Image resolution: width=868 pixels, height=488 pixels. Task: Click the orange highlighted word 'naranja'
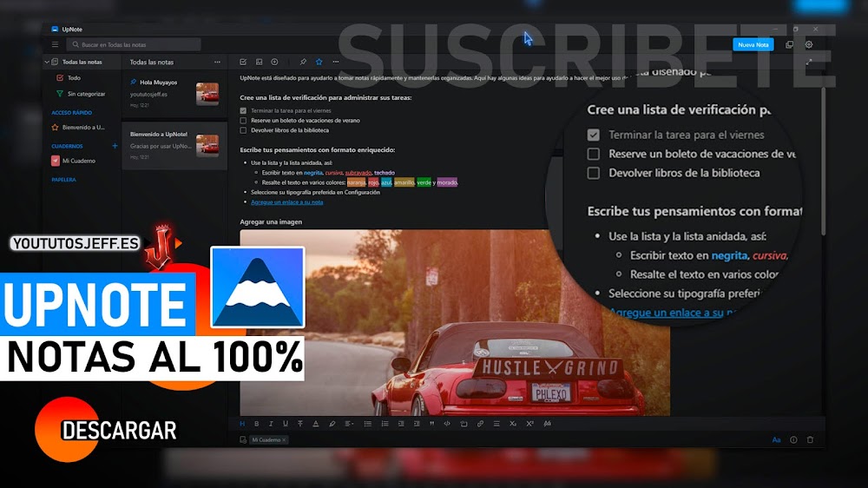pyautogui.click(x=356, y=182)
